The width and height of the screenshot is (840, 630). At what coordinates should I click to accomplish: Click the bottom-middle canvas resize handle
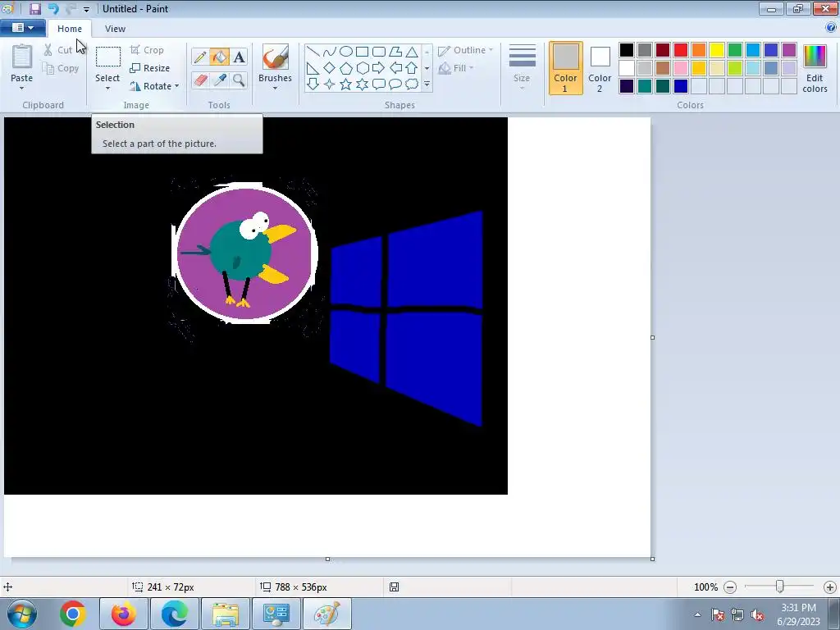coord(328,559)
